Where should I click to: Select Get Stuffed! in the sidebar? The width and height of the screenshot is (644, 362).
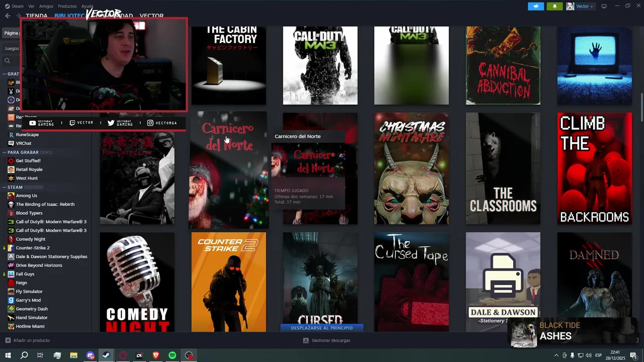coord(28,161)
